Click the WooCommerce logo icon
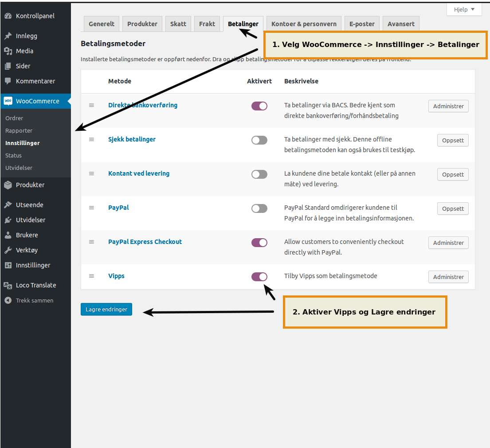490x448 pixels. 8,101
